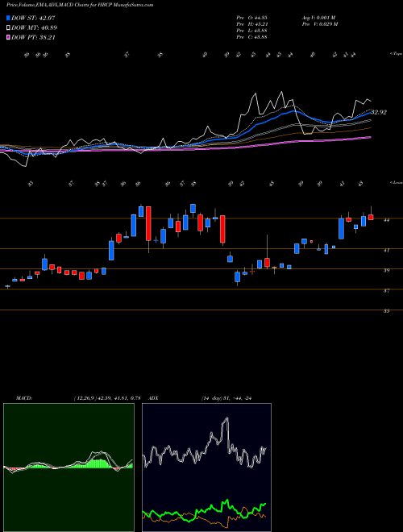Click the last red candlestick near 44
This screenshot has height=532, width=403.
pos(371,217)
